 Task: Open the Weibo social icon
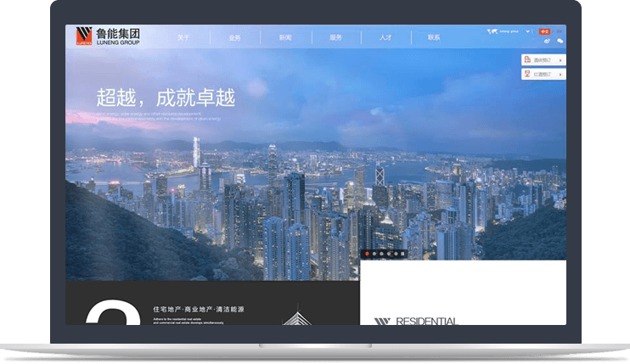pyautogui.click(x=548, y=41)
